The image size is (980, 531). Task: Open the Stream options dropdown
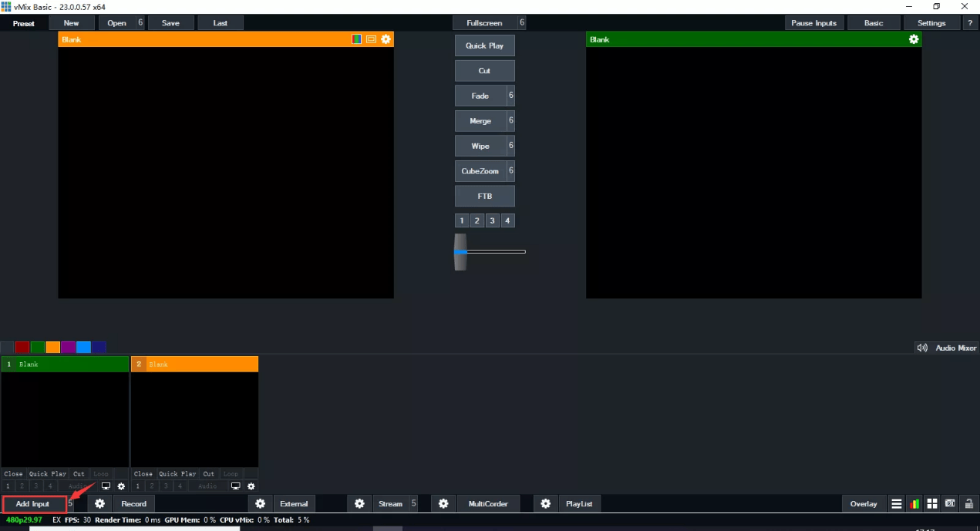(413, 503)
